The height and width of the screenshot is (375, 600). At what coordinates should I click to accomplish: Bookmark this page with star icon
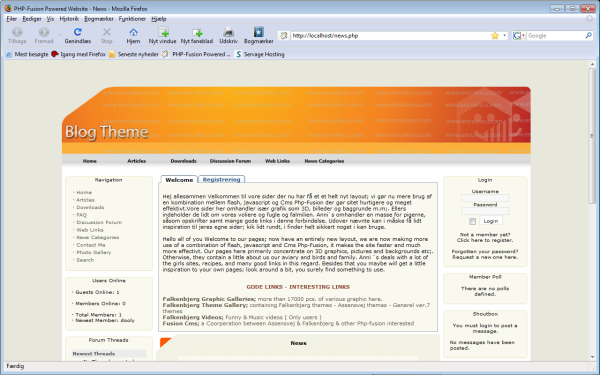[x=495, y=36]
